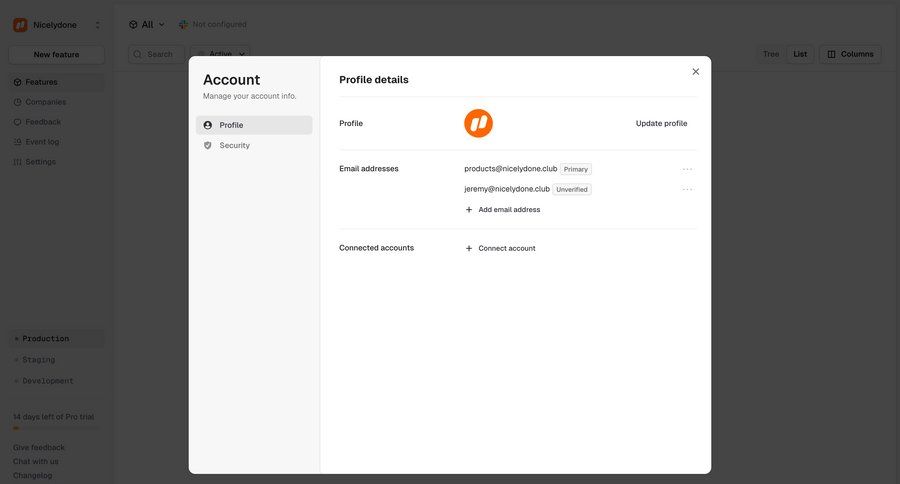Viewport: 900px width, 484px height.
Task: Select the jeremy@nicelydone.club address text
Action: tap(507, 189)
